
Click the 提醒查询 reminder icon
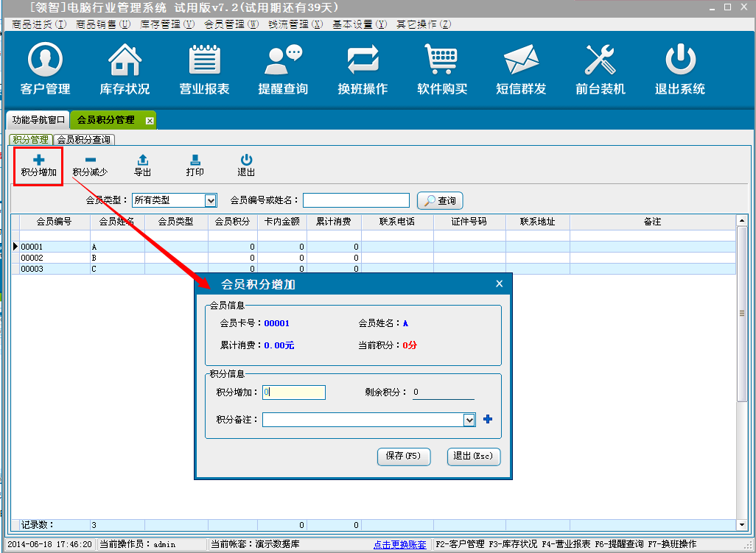pyautogui.click(x=283, y=69)
